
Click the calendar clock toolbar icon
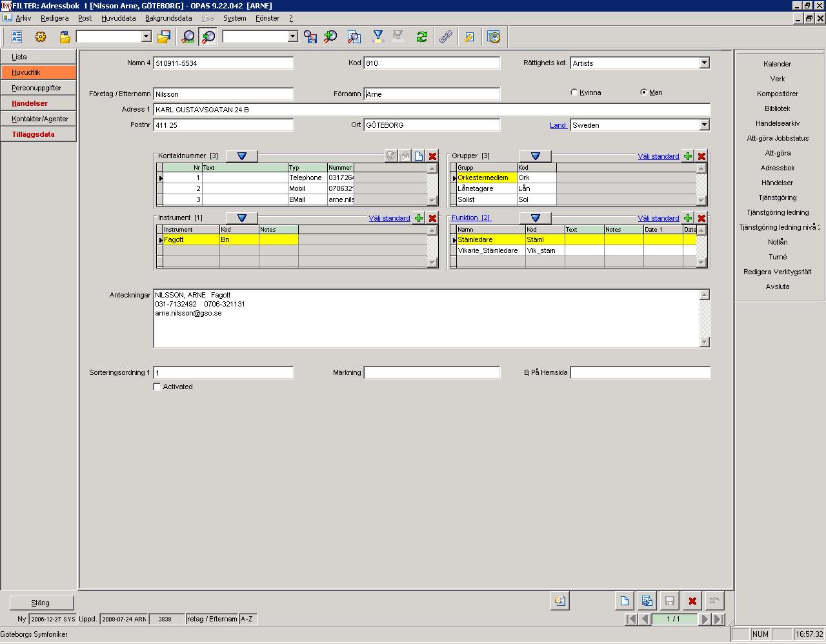click(x=494, y=37)
